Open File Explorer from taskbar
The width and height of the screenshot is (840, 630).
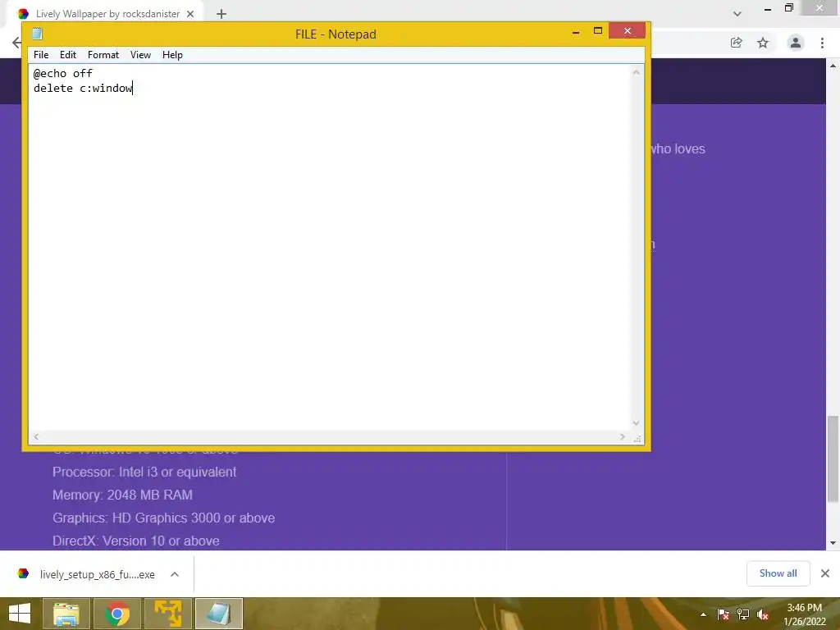point(66,614)
